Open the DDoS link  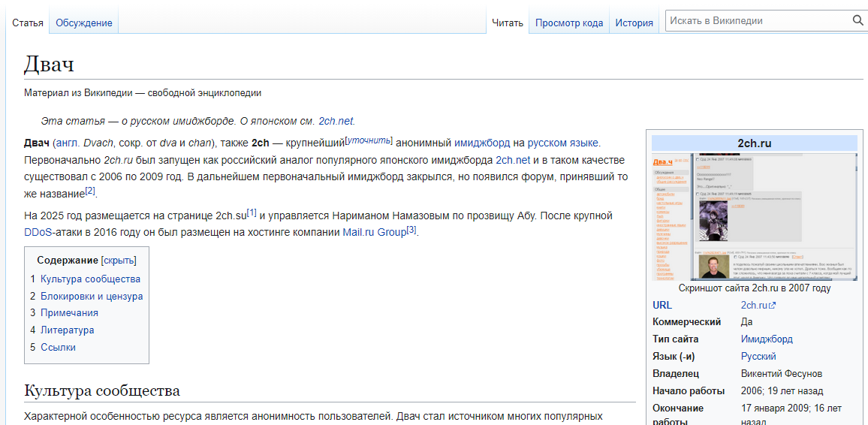pyautogui.click(x=38, y=233)
